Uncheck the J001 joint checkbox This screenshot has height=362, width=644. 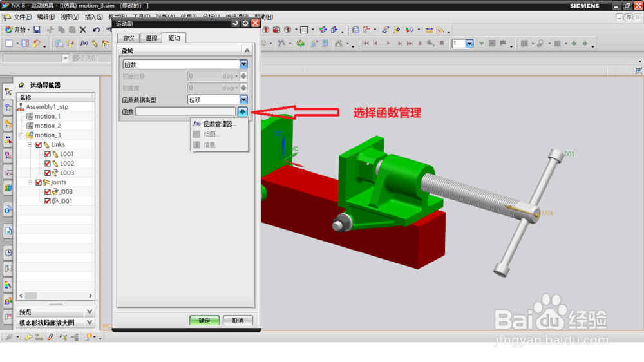click(48, 202)
